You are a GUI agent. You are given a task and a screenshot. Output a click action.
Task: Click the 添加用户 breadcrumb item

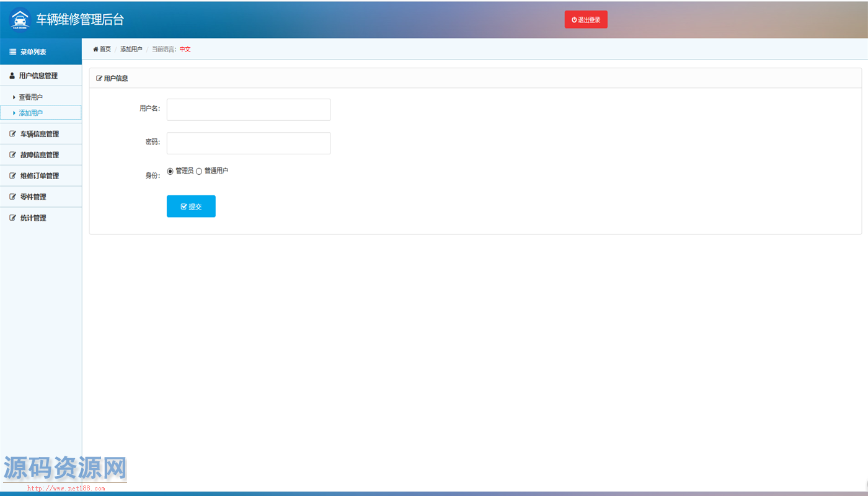click(x=131, y=49)
